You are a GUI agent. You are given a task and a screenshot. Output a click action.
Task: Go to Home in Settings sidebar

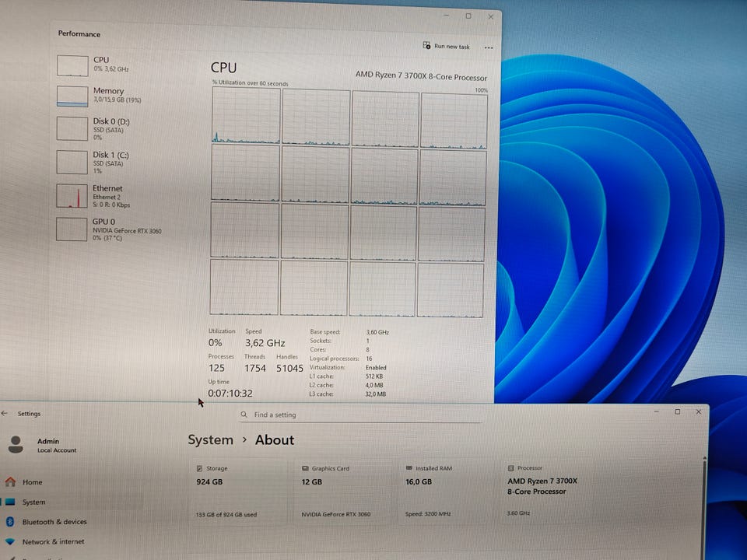coord(33,482)
